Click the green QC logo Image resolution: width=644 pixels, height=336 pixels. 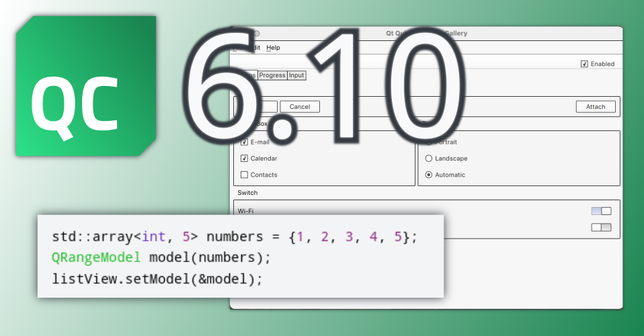[85, 86]
